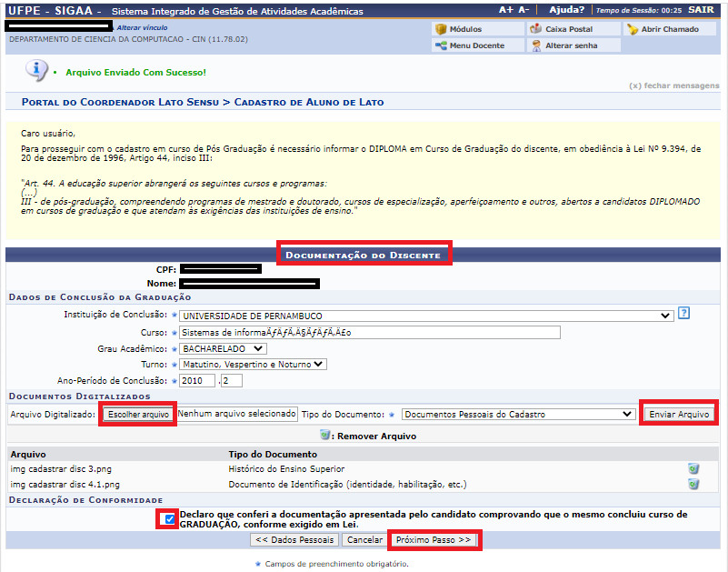This screenshot has height=572, width=728.
Task: Click the Próximo Passo button
Action: [434, 538]
